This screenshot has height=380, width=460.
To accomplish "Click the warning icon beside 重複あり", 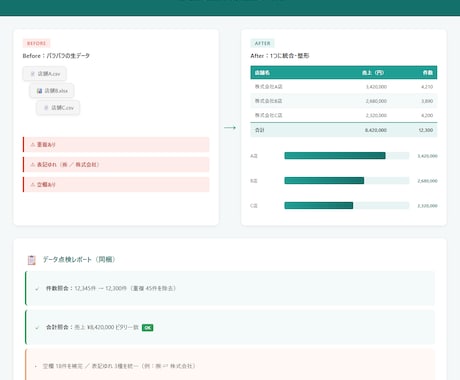I will coord(33,145).
